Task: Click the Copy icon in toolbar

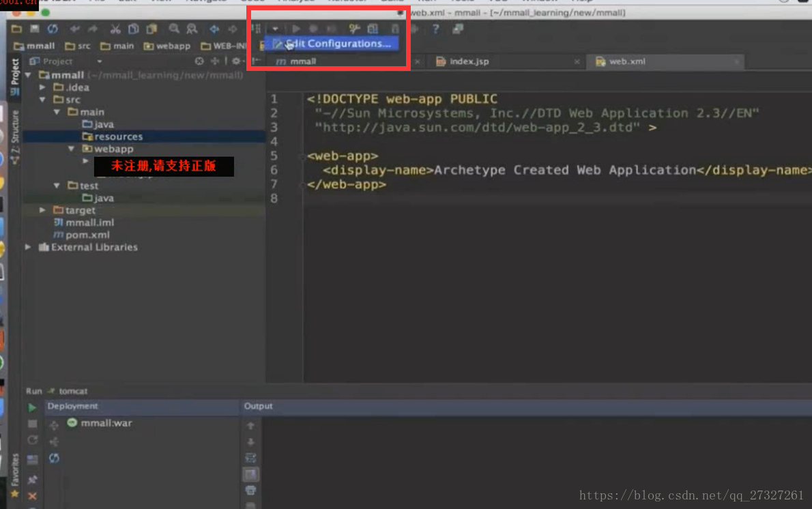Action: point(133,29)
